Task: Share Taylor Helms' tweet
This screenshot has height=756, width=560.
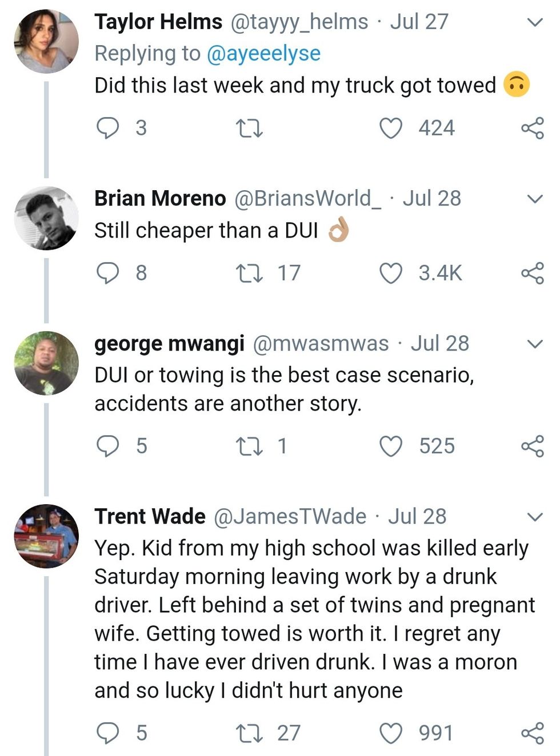Action: tap(532, 128)
